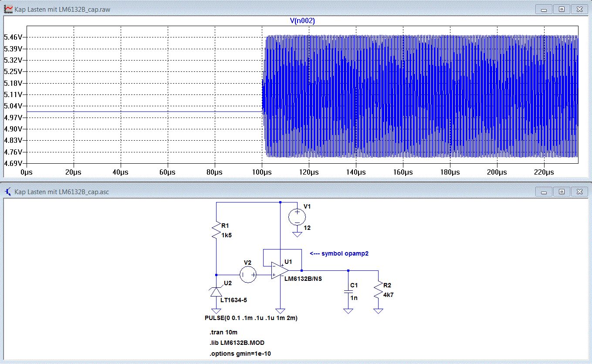Select the V1 voltage source symbol
The width and height of the screenshot is (592, 364).
coord(297,216)
